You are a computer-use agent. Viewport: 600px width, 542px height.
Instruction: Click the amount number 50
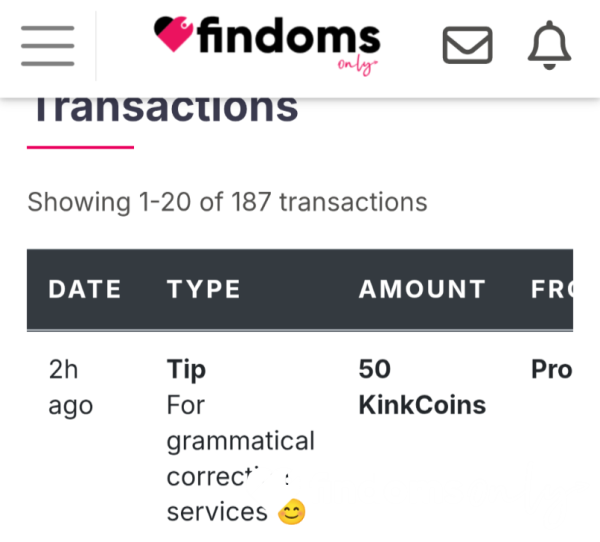375,369
